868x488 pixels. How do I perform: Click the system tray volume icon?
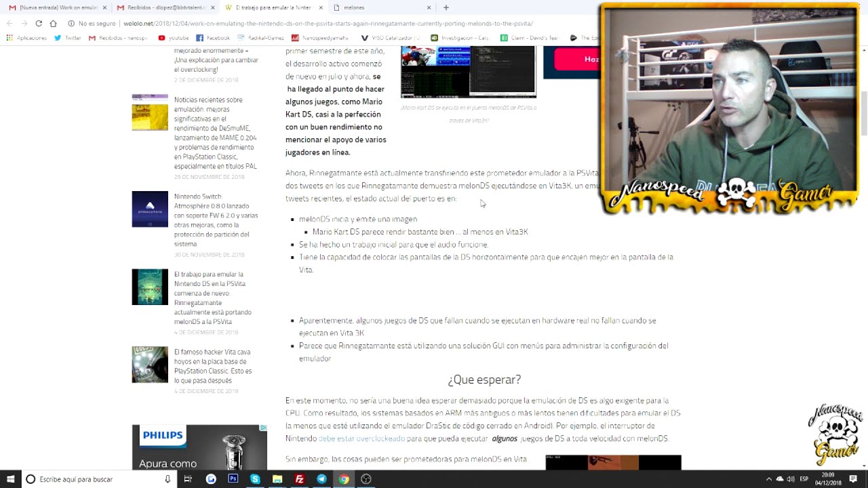(x=791, y=479)
